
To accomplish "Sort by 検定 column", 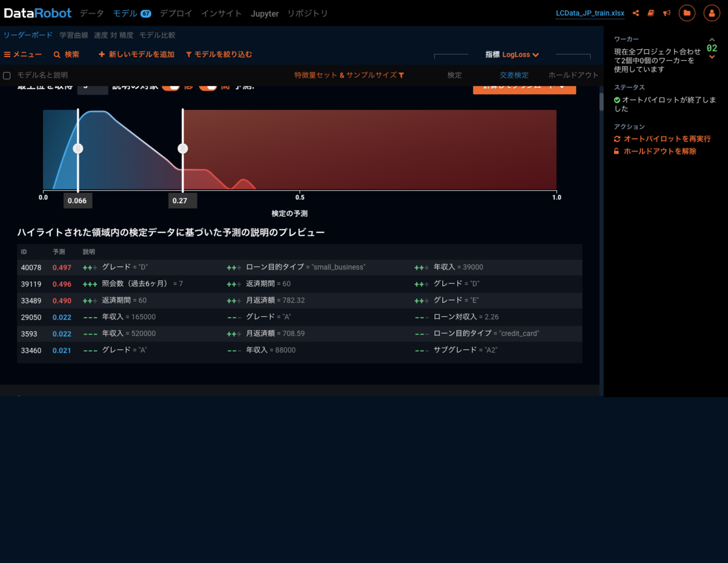I will 454,75.
